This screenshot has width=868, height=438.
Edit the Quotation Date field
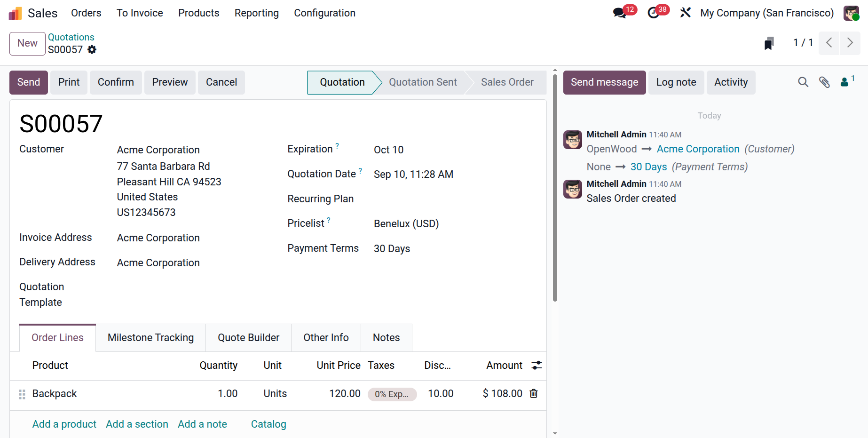413,175
